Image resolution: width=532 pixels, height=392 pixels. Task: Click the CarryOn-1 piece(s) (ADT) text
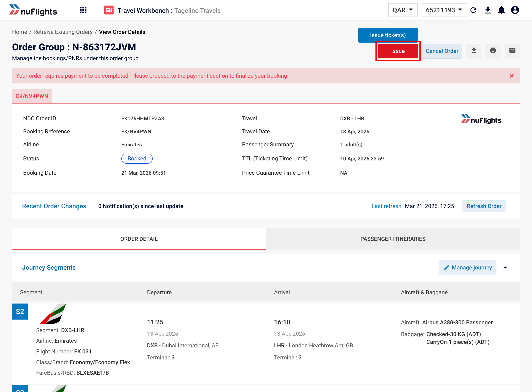[x=458, y=342]
